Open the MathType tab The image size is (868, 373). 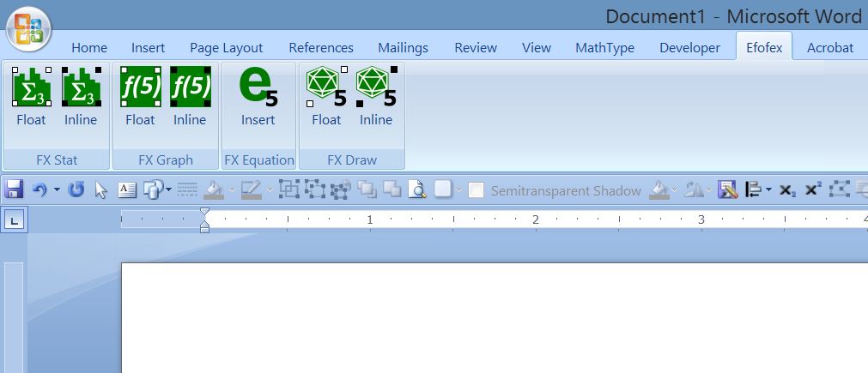pyautogui.click(x=605, y=48)
